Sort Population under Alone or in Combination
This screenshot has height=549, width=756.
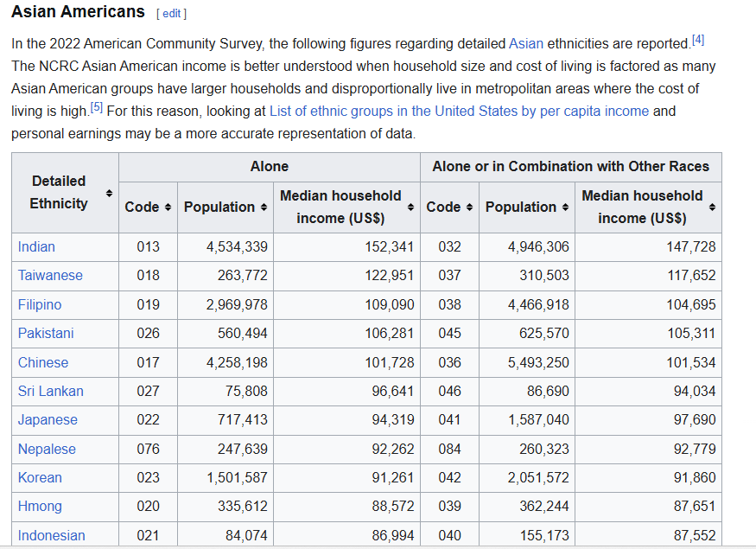pos(564,207)
